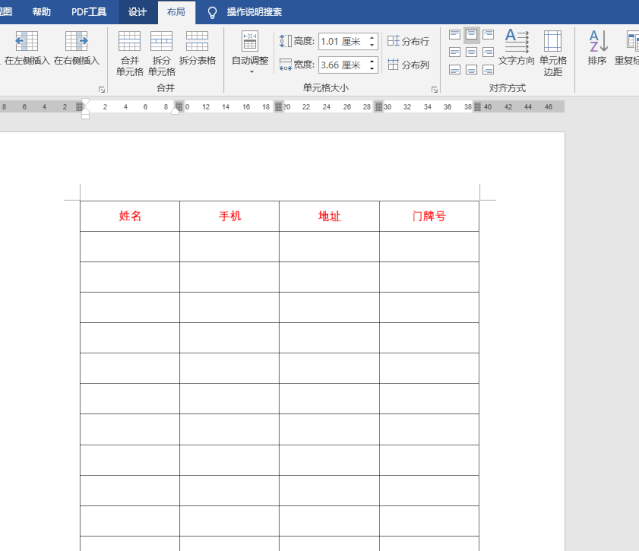Click the 手机 header cell
Viewport: 639px width, 551px height.
(x=229, y=216)
